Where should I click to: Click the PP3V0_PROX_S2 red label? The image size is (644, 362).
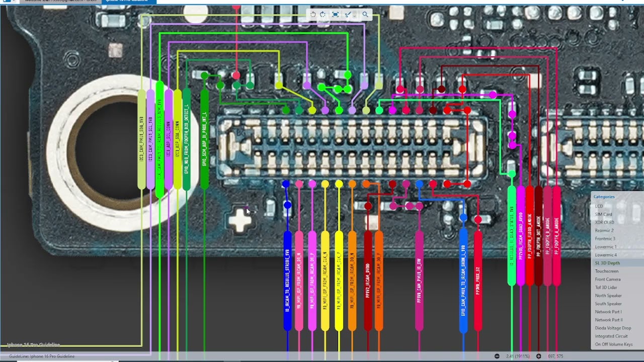(x=478, y=281)
